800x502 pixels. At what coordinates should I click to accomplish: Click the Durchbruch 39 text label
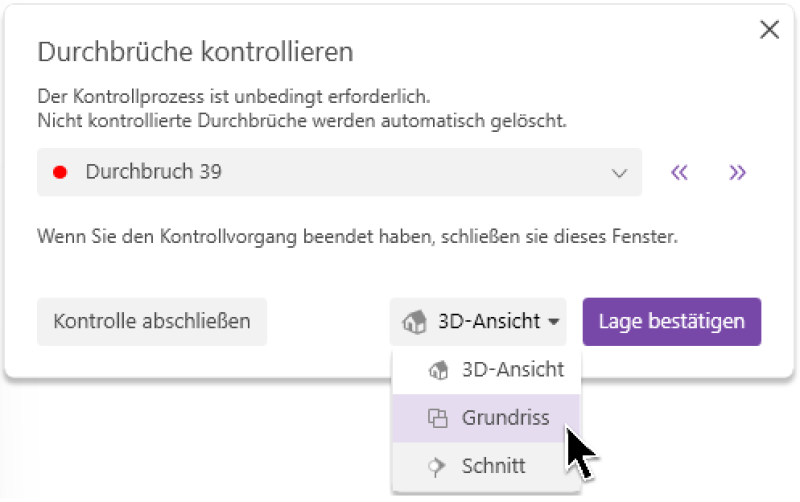pyautogui.click(x=153, y=172)
